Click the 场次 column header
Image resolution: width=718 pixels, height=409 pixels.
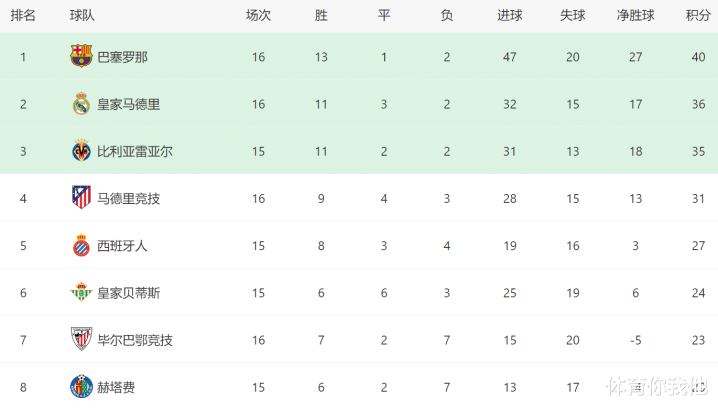(x=258, y=15)
